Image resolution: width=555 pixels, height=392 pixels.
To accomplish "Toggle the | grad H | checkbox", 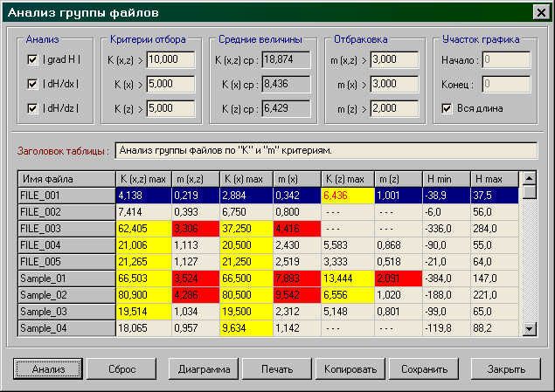I will click(x=33, y=59).
